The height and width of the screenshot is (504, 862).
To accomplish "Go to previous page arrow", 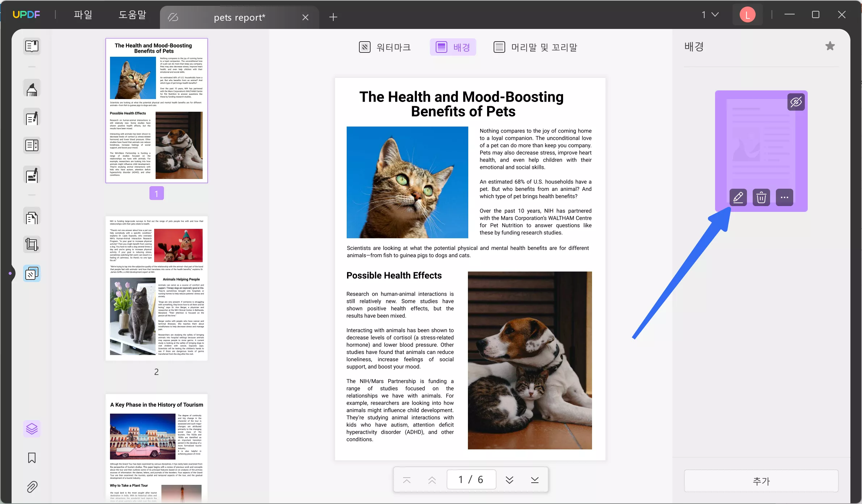I will point(432,480).
